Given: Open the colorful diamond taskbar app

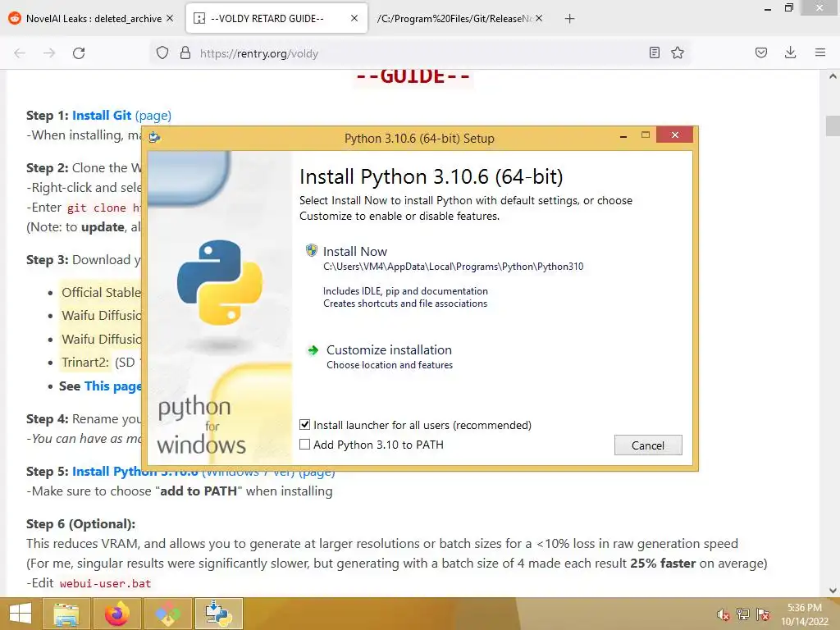Looking at the screenshot, I should (x=167, y=614).
